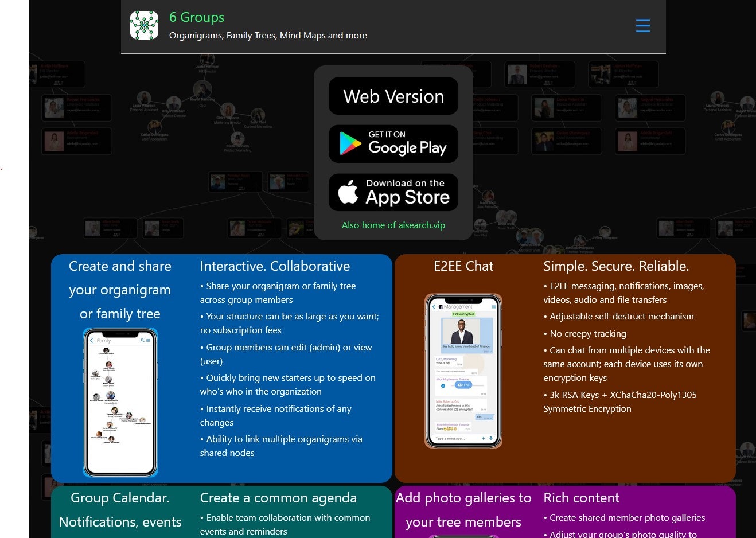Open the 6 Groups title link
The width and height of the screenshot is (756, 538).
click(197, 17)
